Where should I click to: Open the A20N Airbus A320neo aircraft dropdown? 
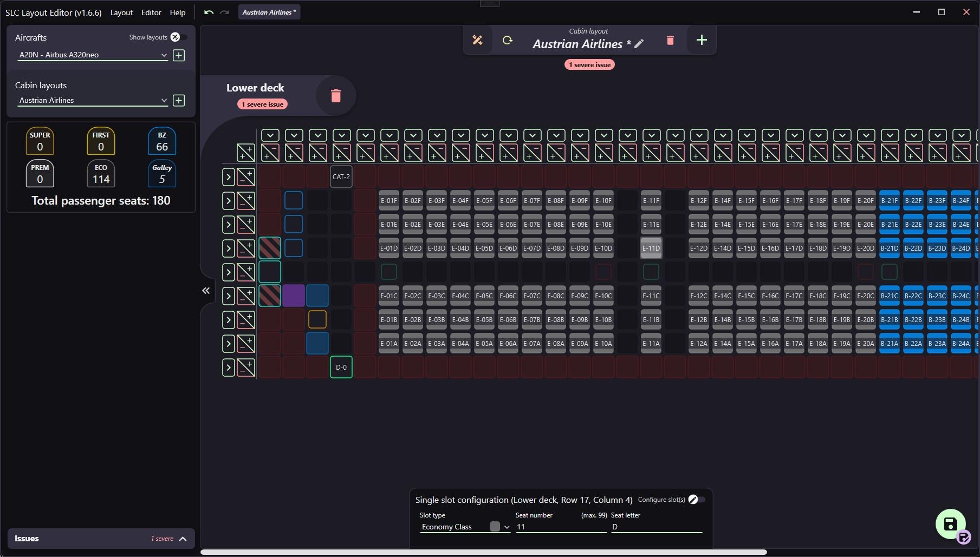[92, 55]
